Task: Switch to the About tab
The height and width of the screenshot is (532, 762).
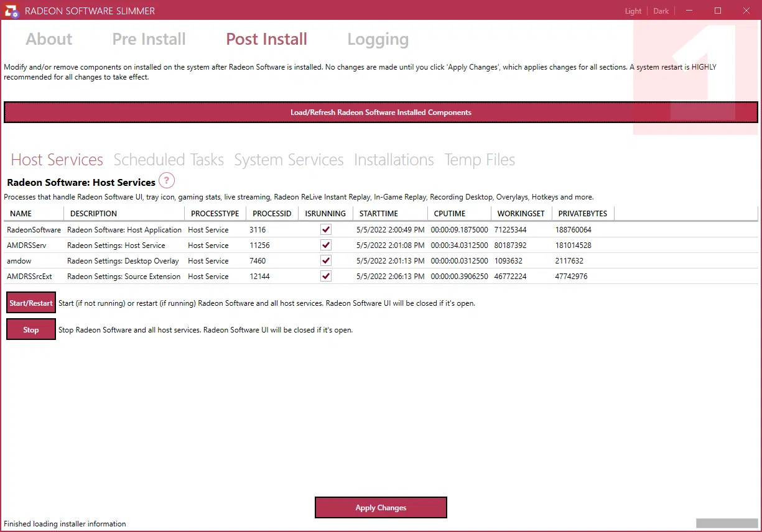Action: pyautogui.click(x=49, y=39)
